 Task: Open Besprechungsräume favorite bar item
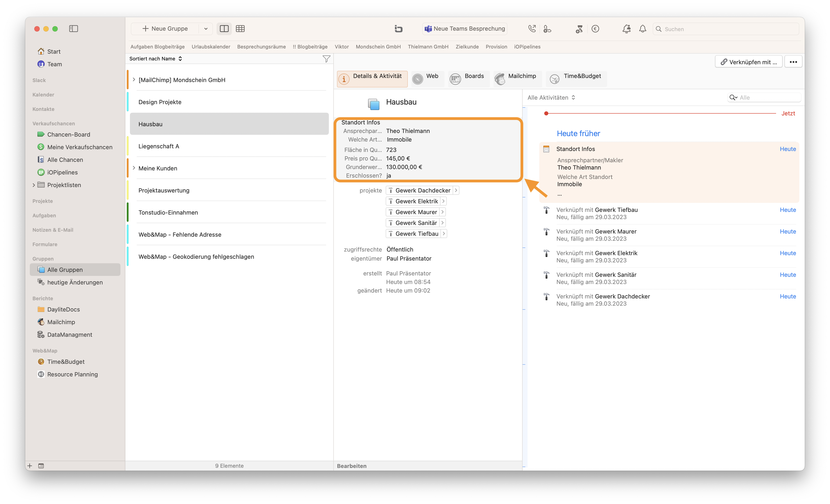point(261,46)
